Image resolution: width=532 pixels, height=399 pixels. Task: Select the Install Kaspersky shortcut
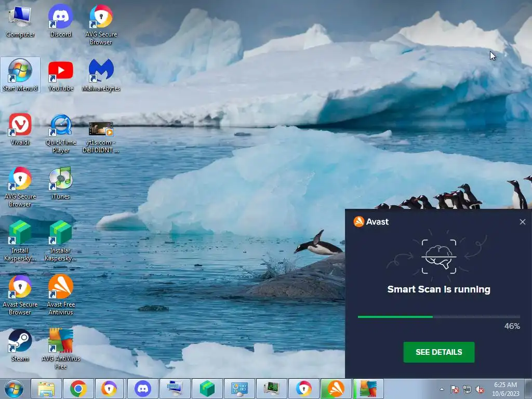20,241
